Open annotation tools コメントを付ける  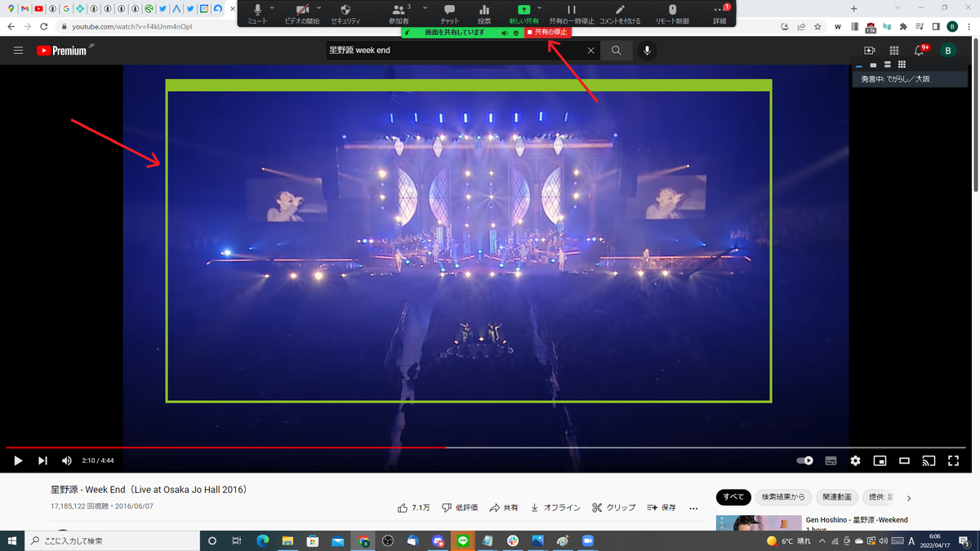[x=620, y=13]
